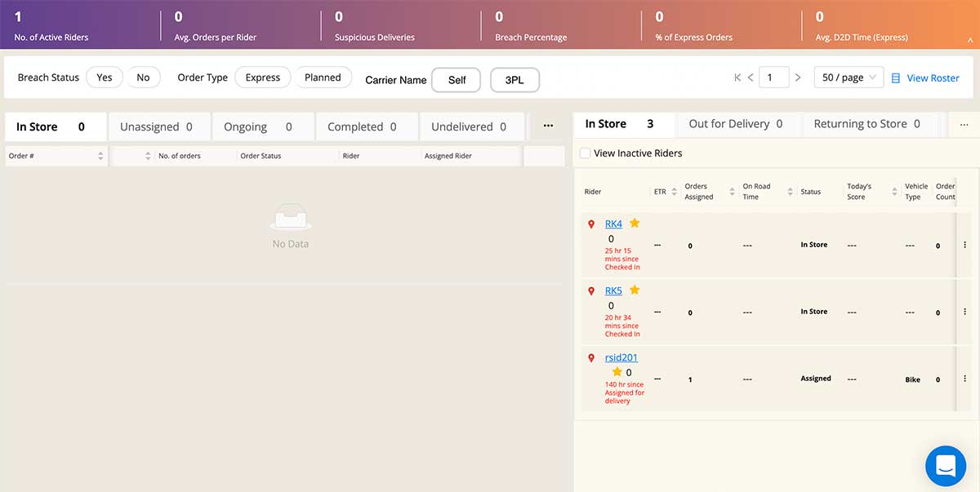Open rider RK4 link
The height and width of the screenshot is (492, 980).
[x=613, y=224]
